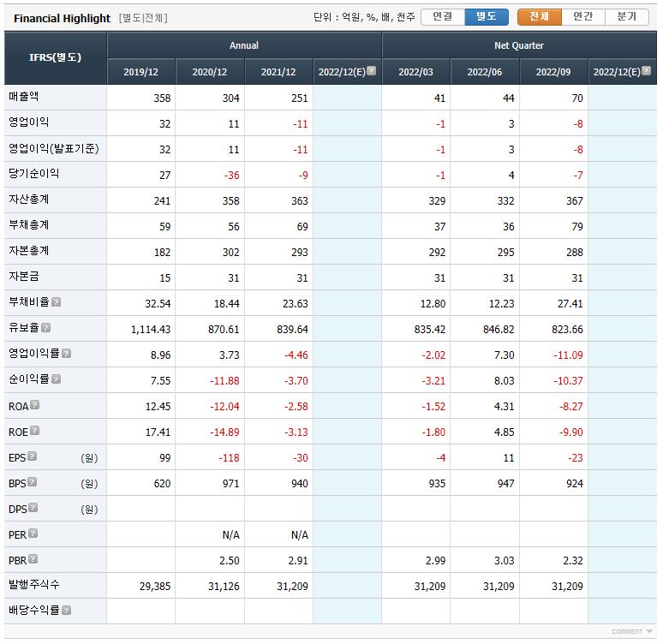Open help icon beside DPS
Image resolution: width=663 pixels, height=644 pixels.
point(33,508)
